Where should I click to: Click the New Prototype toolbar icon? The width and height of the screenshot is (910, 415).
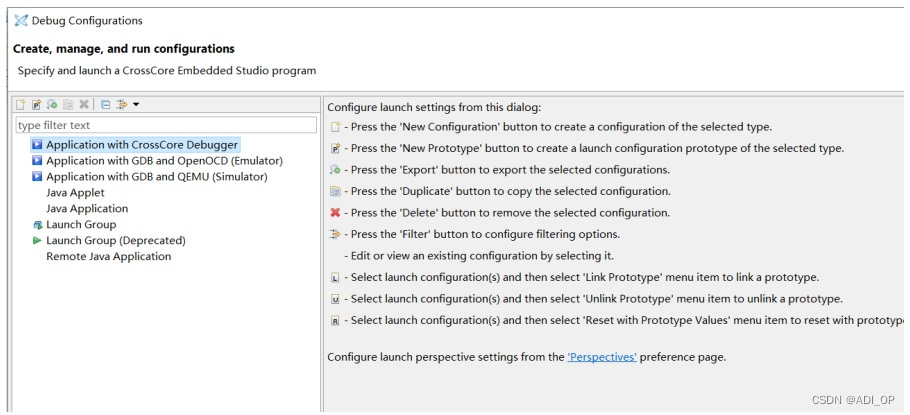[x=37, y=104]
